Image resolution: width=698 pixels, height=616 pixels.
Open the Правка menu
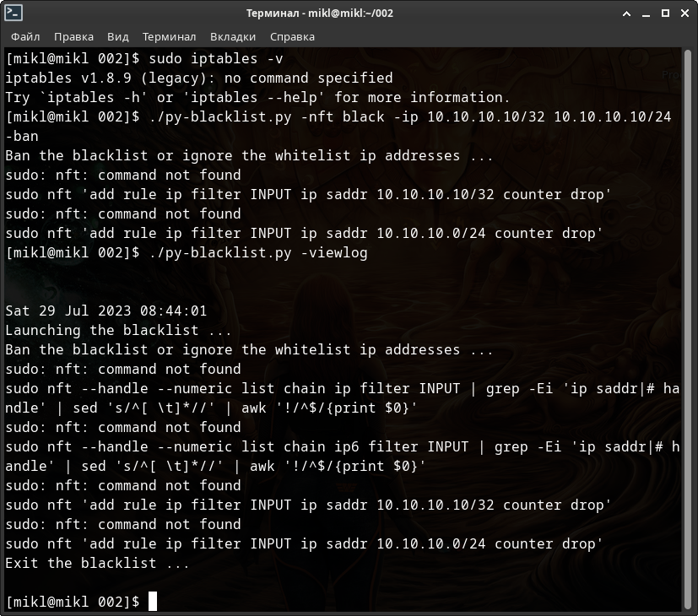(x=73, y=36)
